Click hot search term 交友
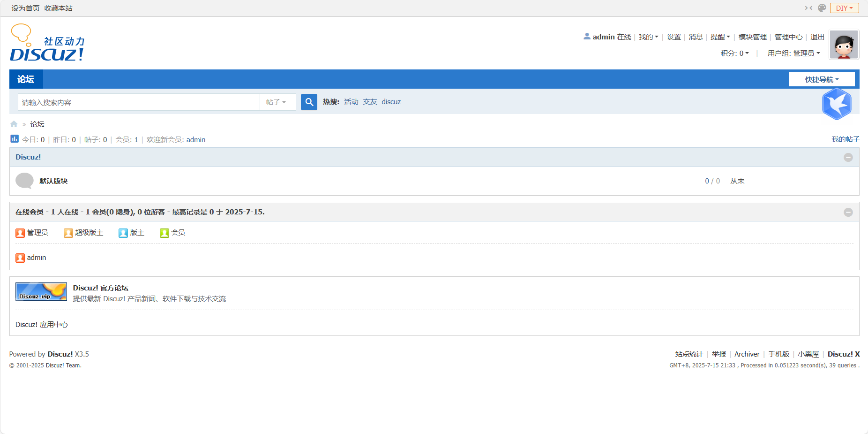This screenshot has width=868, height=434. coord(370,102)
